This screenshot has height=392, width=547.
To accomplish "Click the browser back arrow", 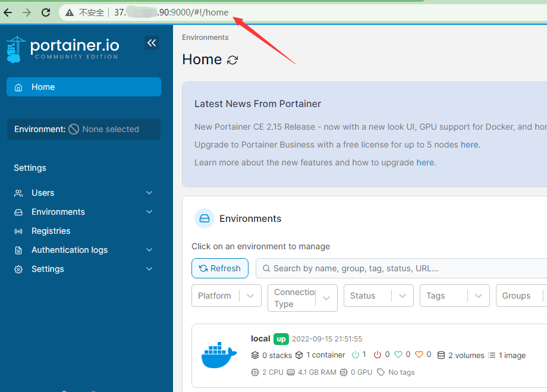I will (x=8, y=12).
